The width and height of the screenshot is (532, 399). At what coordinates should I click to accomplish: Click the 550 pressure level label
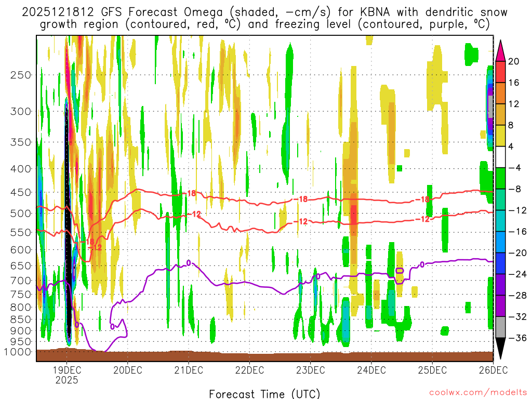21,232
